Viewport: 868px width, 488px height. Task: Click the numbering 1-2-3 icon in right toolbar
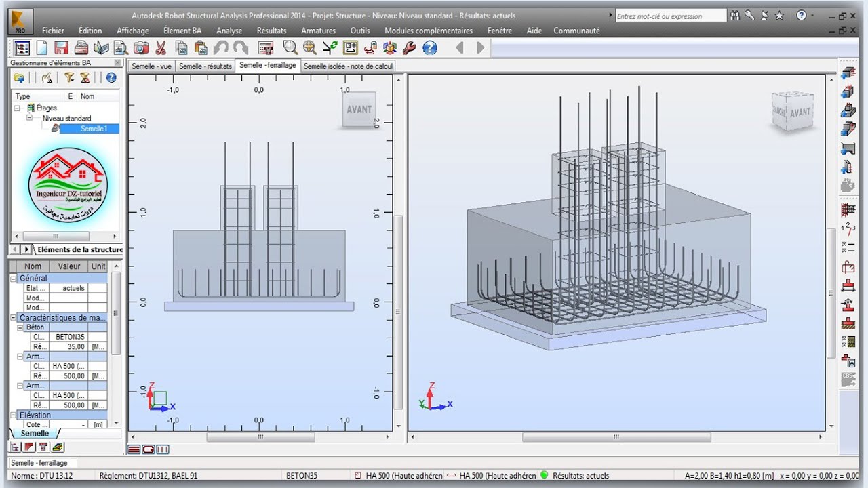click(848, 228)
